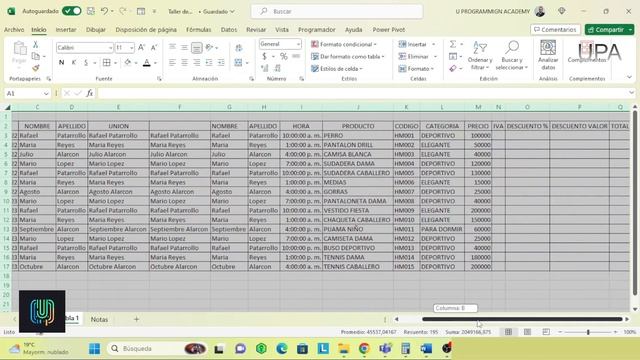Toggle center horizontal alignment

(x=184, y=62)
